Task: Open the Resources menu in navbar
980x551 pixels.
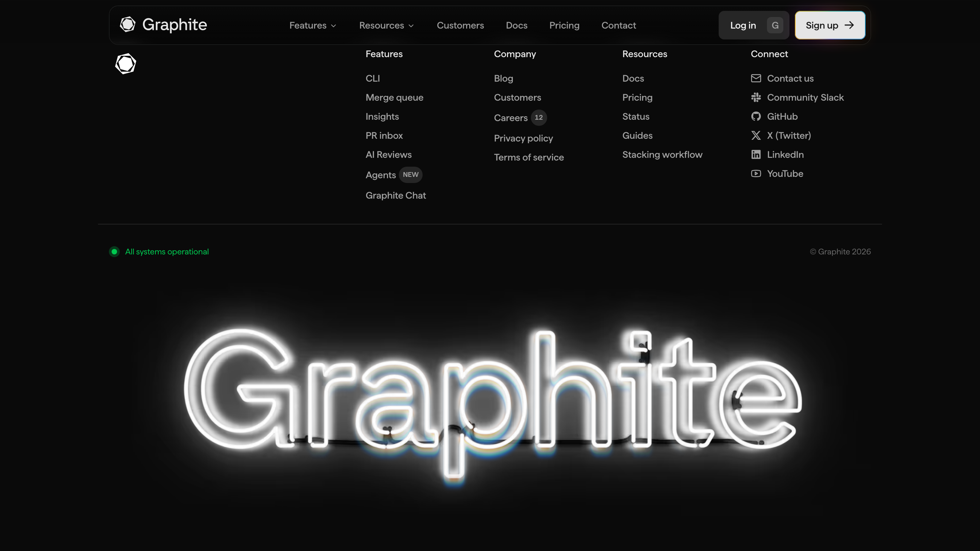Action: 387,26
